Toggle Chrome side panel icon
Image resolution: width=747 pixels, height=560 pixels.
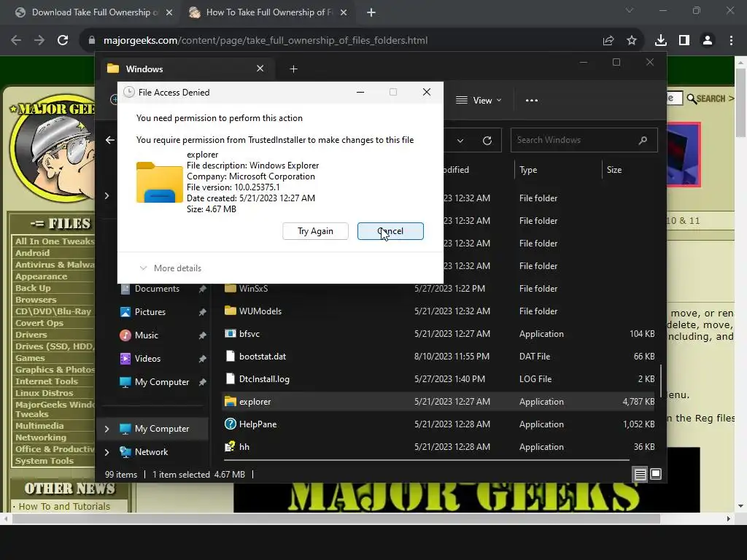click(684, 41)
